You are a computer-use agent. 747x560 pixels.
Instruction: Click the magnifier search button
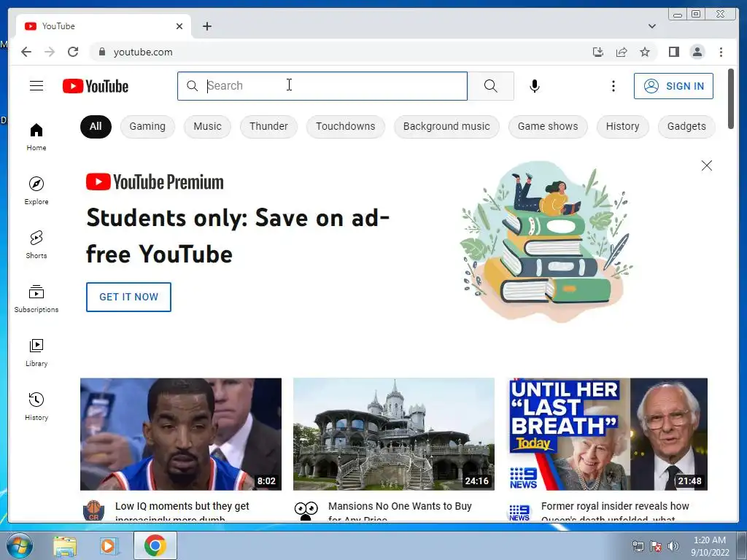tap(491, 86)
